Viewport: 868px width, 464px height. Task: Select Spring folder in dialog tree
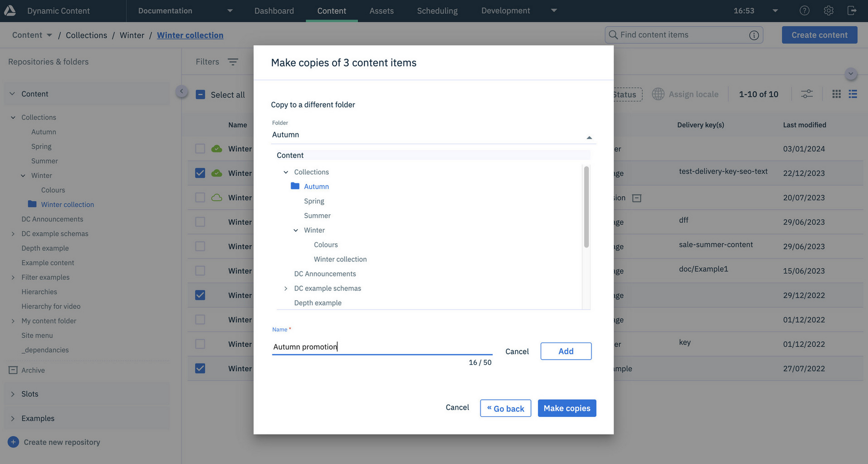314,201
